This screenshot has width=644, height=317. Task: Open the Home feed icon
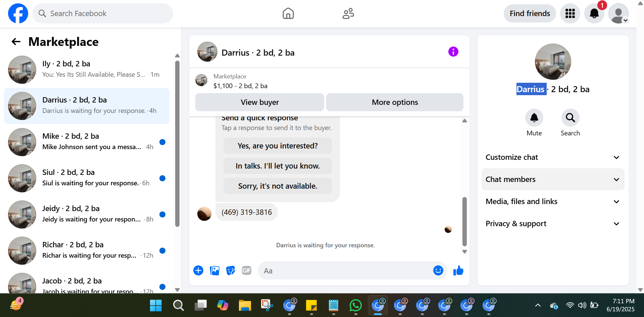[x=288, y=13]
